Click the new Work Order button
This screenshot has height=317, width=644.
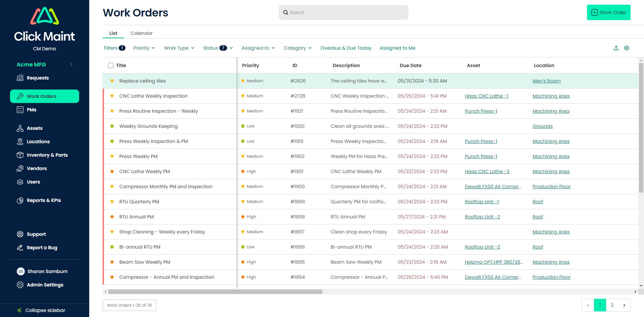point(608,12)
